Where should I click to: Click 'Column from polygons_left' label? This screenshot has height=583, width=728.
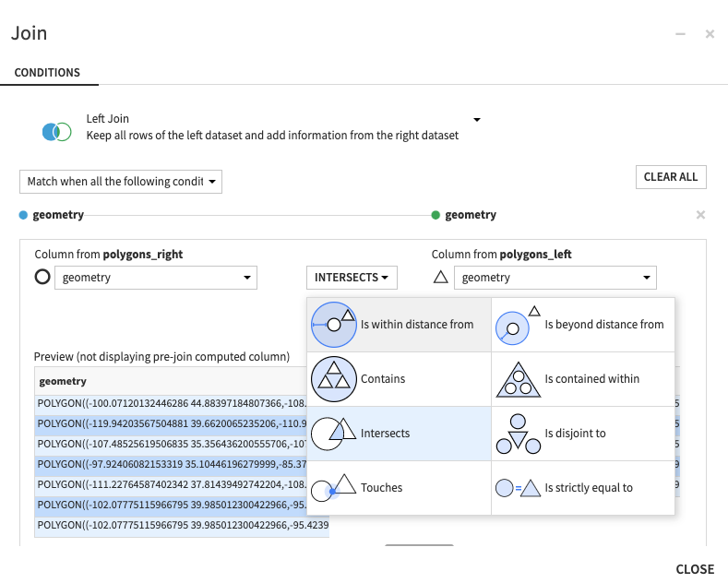click(x=501, y=255)
